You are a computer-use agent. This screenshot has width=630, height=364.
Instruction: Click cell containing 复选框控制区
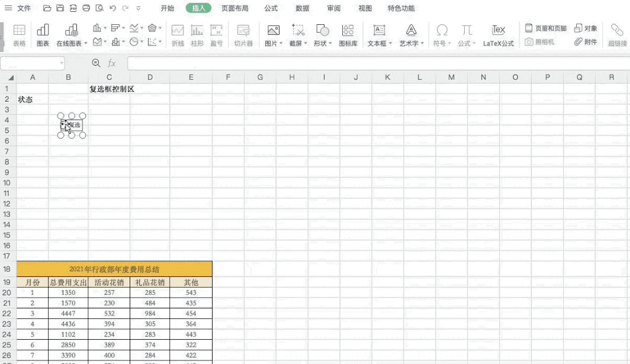click(112, 89)
